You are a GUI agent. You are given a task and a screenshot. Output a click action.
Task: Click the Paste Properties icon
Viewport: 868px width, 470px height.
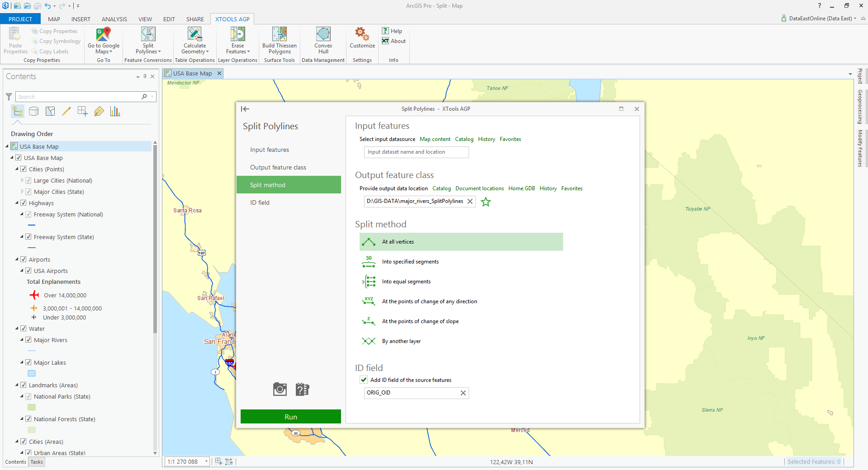15,34
